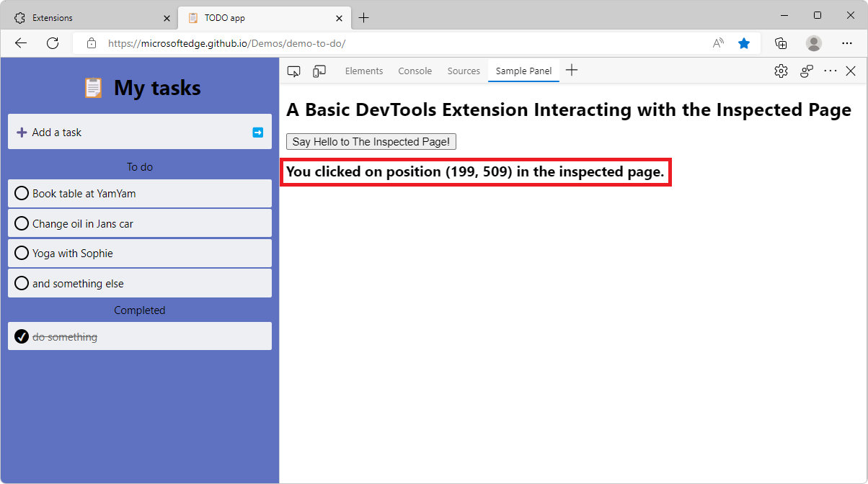Click Say Hello to The Inspected Page button
The width and height of the screenshot is (868, 484).
click(x=371, y=142)
